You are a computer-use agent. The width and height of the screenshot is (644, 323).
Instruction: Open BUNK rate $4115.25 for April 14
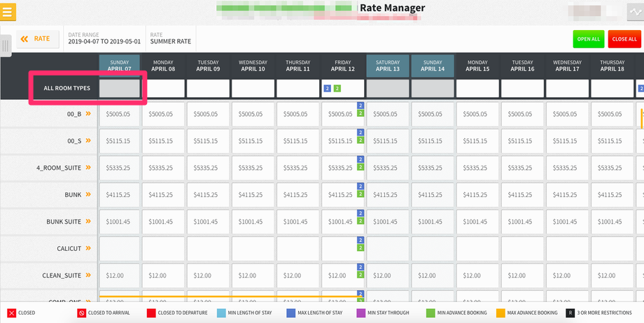433,194
